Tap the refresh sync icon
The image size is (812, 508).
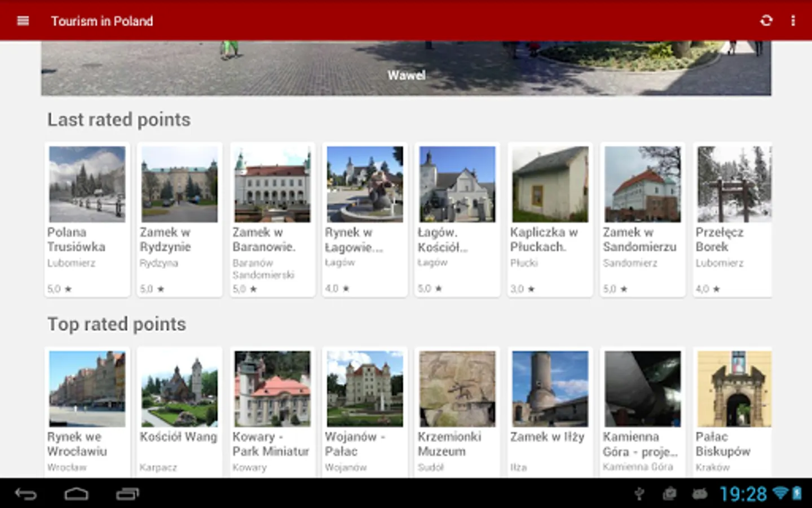pos(766,21)
